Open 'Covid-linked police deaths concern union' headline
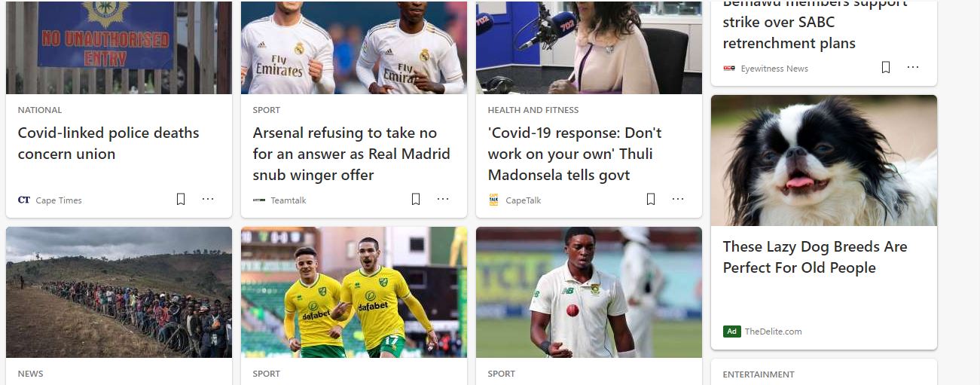The height and width of the screenshot is (385, 980). tap(108, 143)
